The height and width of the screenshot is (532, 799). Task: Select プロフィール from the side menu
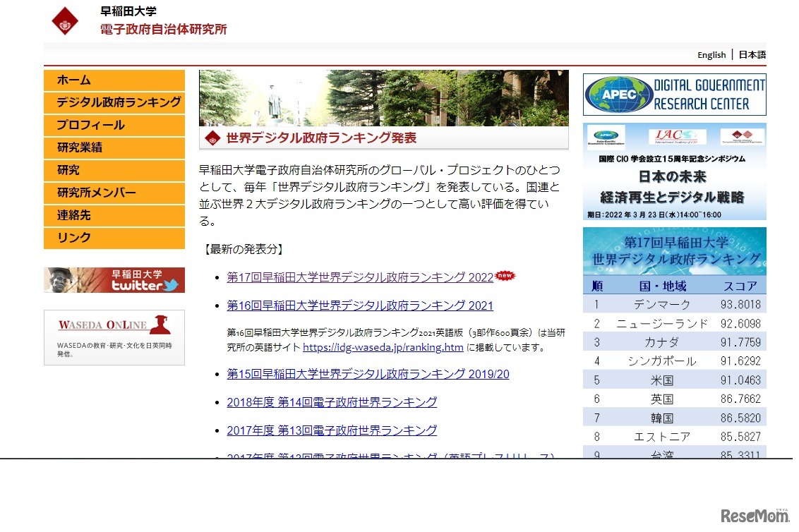(x=114, y=126)
